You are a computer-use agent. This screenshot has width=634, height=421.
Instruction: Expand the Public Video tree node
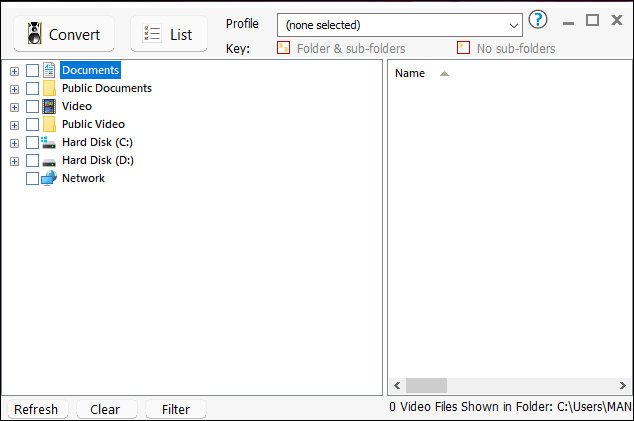point(15,125)
